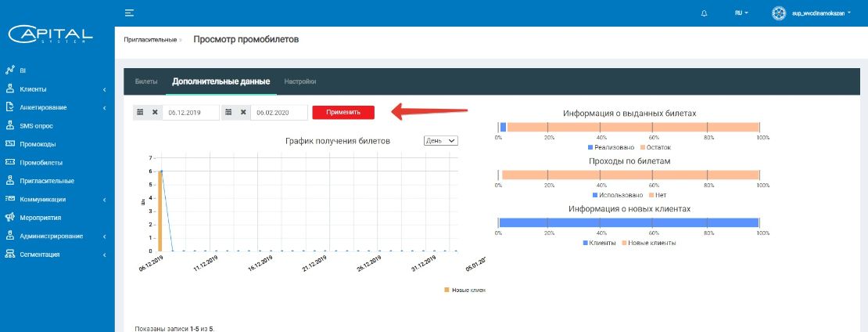Open Мероприятия page

40,218
